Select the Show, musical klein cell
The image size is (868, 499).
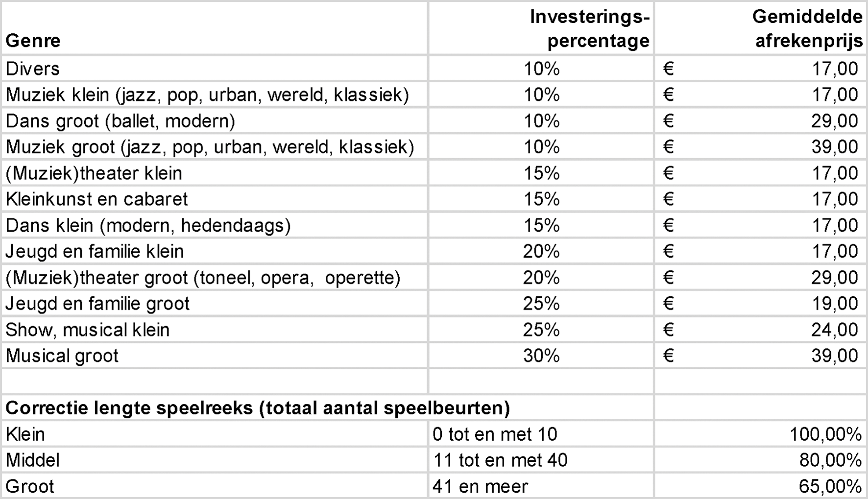pyautogui.click(x=88, y=330)
